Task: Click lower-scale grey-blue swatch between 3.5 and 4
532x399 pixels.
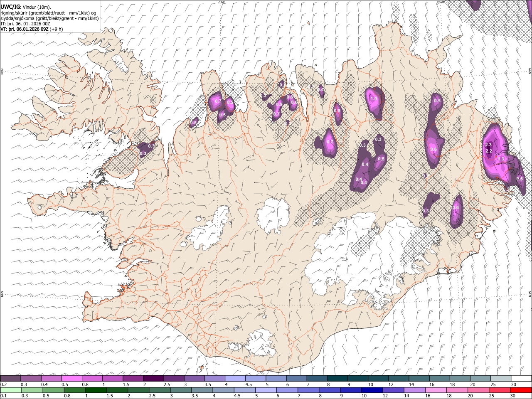Action: point(202,390)
